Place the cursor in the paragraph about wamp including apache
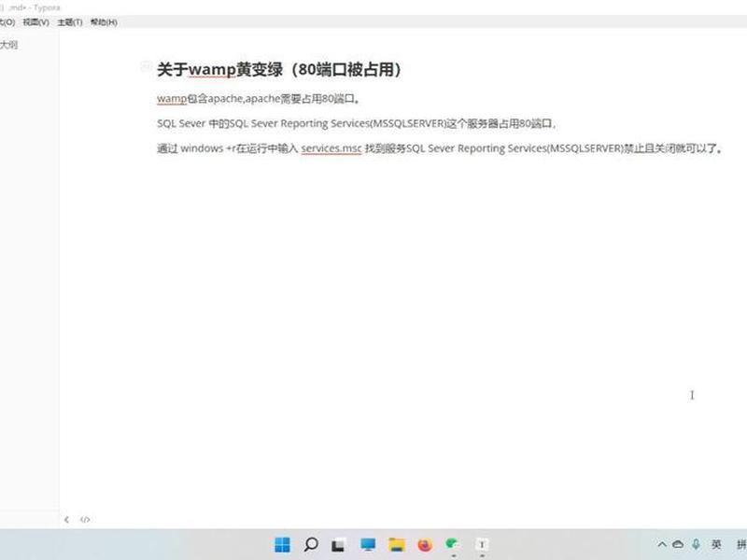This screenshot has height=560, width=747. click(258, 99)
